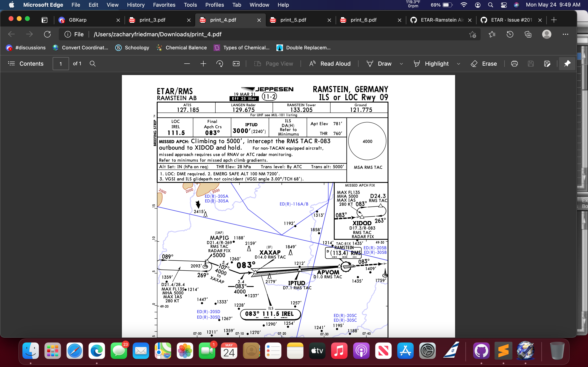Image resolution: width=588 pixels, height=367 pixels.
Task: Save the PDF with Save As
Action: (x=547, y=64)
